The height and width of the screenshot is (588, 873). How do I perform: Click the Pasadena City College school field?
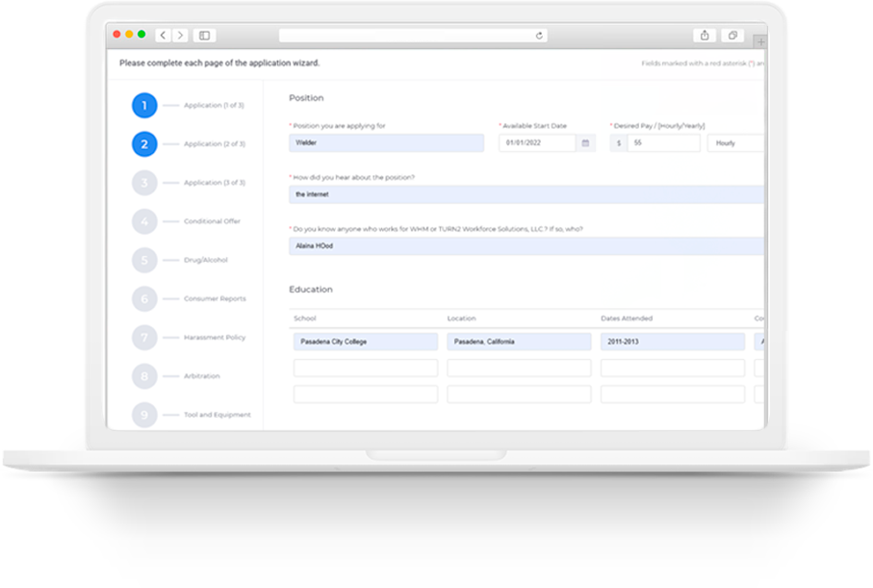(366, 342)
